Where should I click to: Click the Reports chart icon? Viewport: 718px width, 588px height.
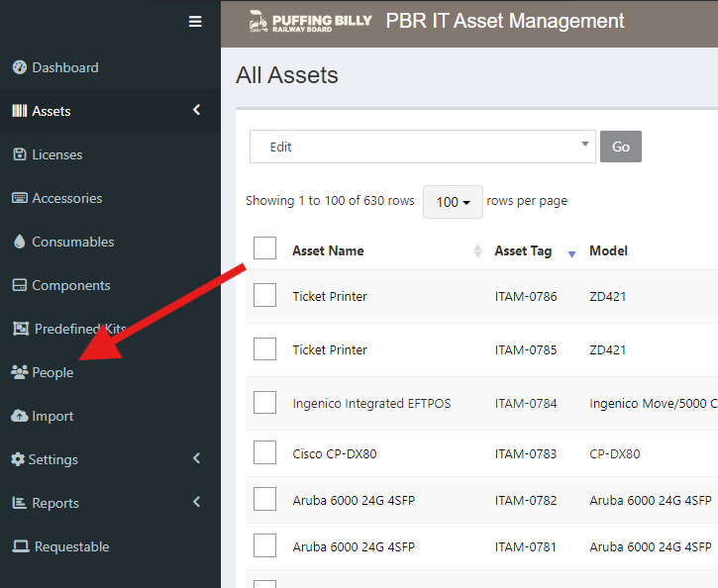click(19, 503)
